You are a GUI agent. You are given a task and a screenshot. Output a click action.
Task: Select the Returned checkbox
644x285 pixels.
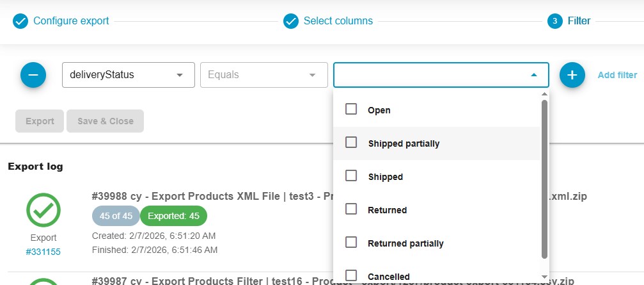351,209
